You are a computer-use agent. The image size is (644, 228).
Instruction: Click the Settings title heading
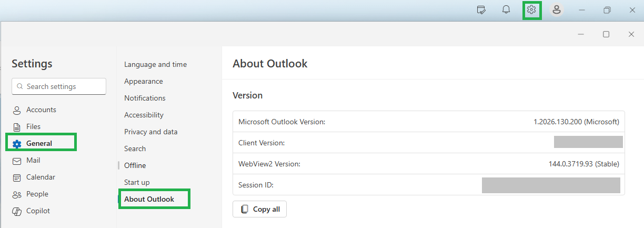click(32, 64)
